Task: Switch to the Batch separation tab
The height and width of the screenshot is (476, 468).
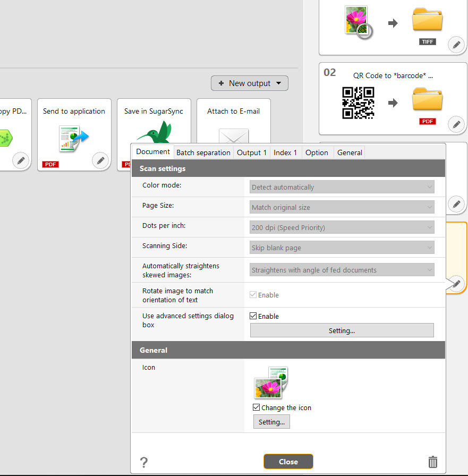Action: (x=203, y=152)
